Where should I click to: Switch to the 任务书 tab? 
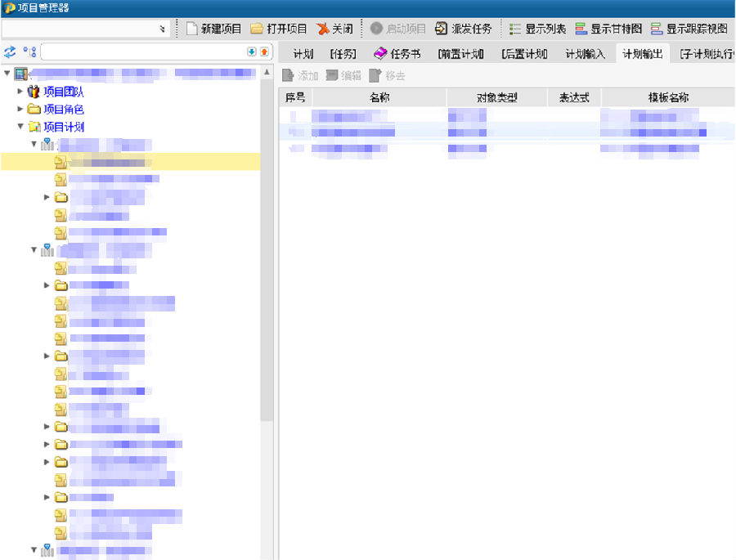[397, 54]
